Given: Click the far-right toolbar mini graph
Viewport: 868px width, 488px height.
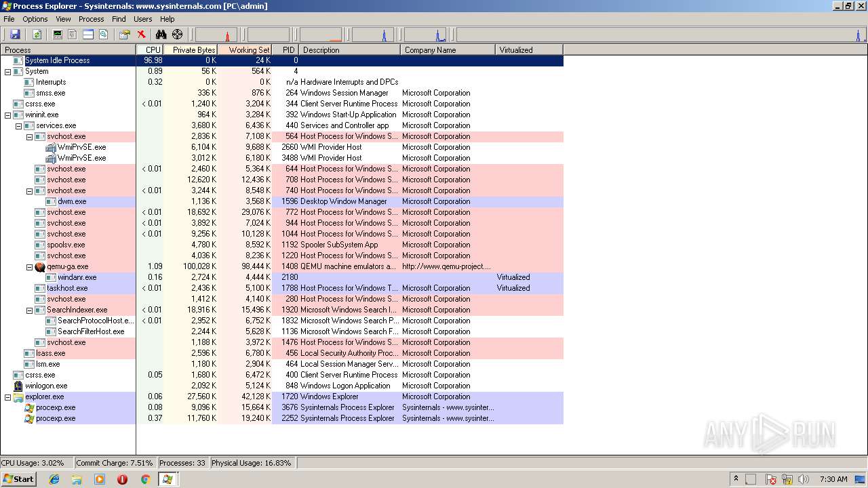Looking at the screenshot, I should pyautogui.click(x=661, y=35).
